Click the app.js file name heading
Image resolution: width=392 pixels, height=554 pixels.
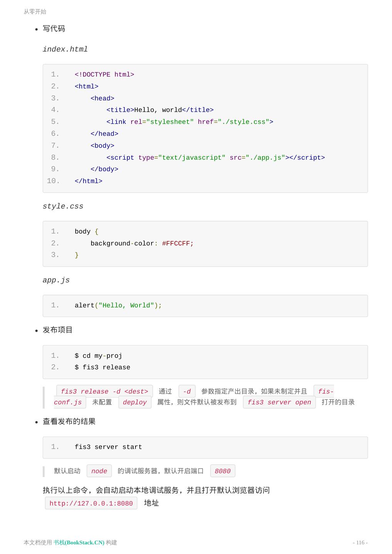pyautogui.click(x=56, y=280)
